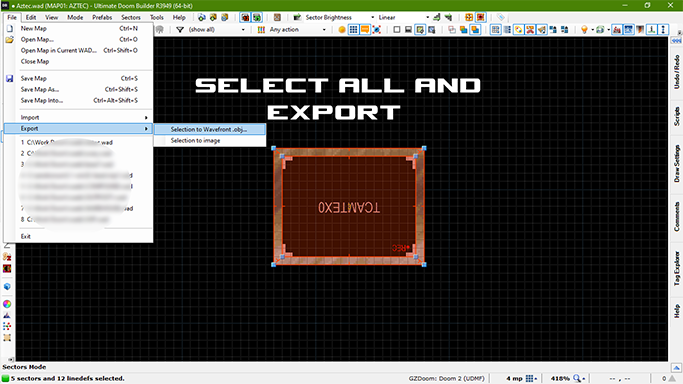The height and width of the screenshot is (384, 683).
Task: Open the Prefabs menu
Action: [102, 17]
